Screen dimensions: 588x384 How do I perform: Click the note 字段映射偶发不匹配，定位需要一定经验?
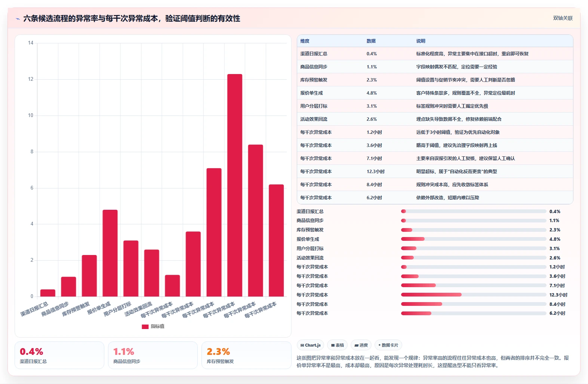pos(456,67)
